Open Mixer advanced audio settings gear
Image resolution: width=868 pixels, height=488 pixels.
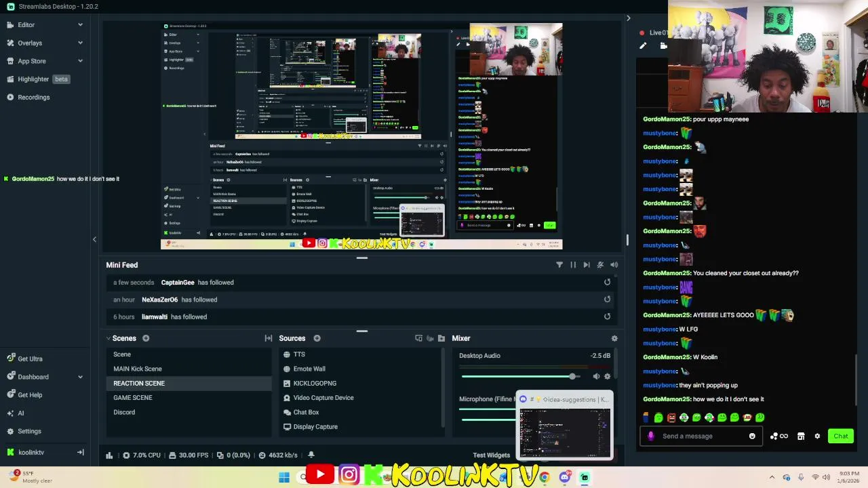(614, 338)
